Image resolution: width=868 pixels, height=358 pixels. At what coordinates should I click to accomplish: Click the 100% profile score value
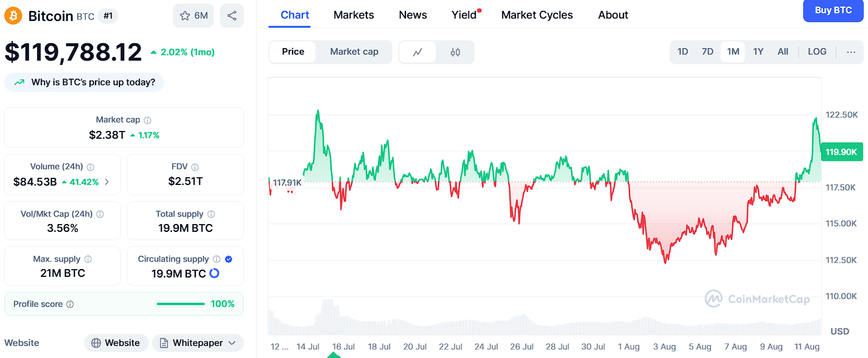223,304
